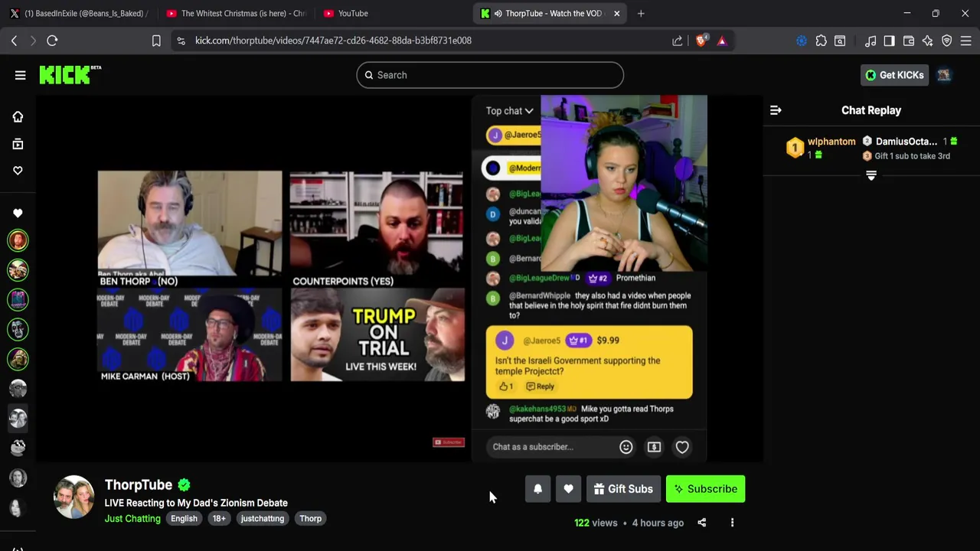Open user profile avatar in Kick header

coord(944,75)
